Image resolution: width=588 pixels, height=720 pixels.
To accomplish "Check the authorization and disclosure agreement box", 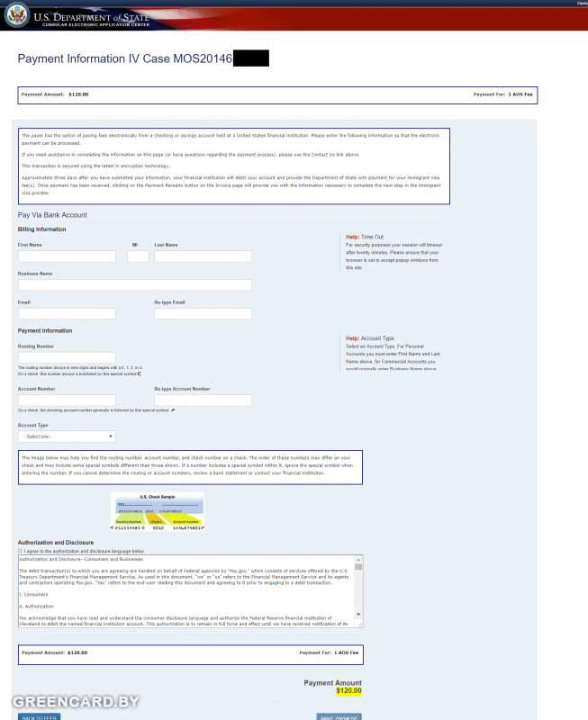I will 20,551.
